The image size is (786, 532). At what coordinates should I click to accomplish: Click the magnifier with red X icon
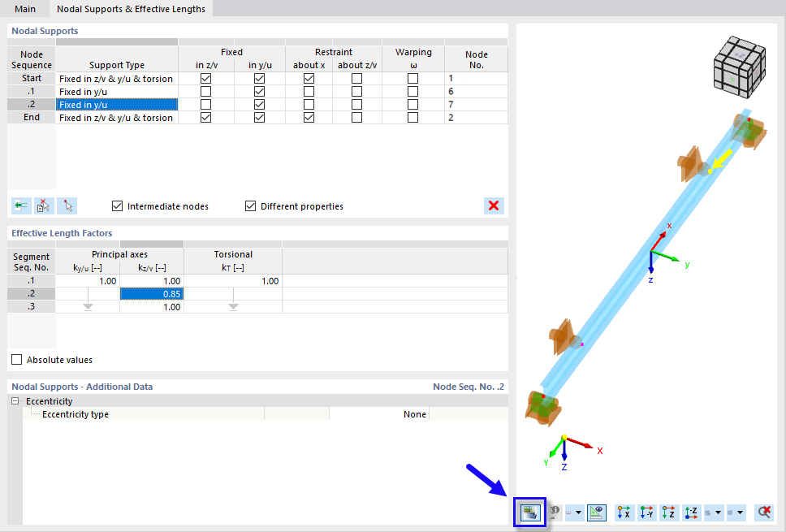764,512
